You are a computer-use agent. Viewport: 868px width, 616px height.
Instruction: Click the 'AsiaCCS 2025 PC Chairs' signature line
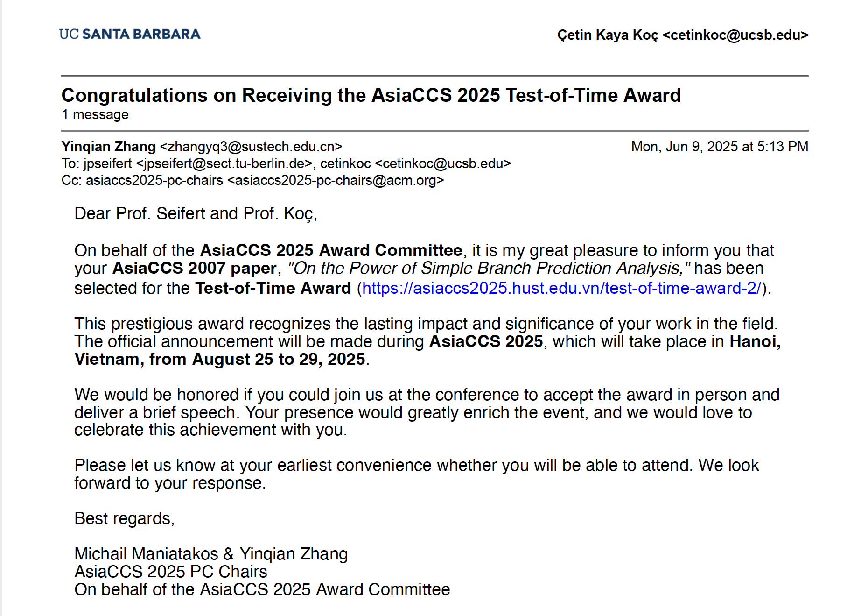coord(171,572)
